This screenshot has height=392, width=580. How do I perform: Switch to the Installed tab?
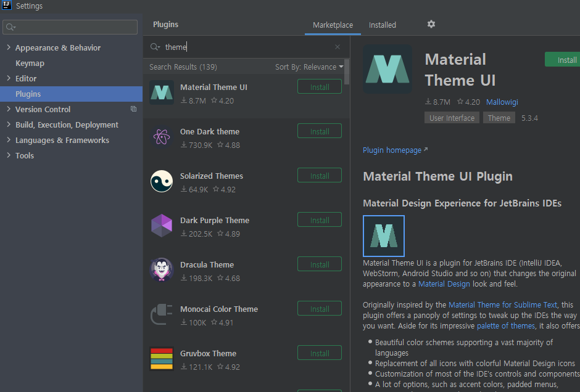[382, 25]
